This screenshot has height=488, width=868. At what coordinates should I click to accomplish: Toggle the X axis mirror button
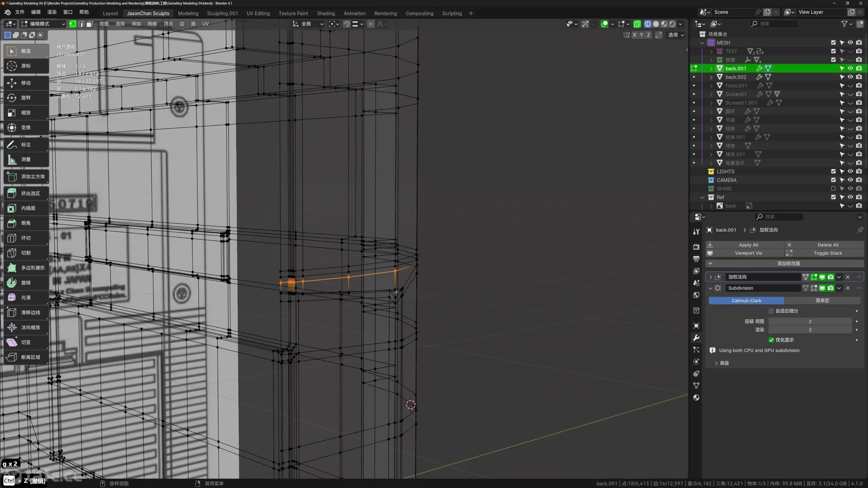click(634, 35)
